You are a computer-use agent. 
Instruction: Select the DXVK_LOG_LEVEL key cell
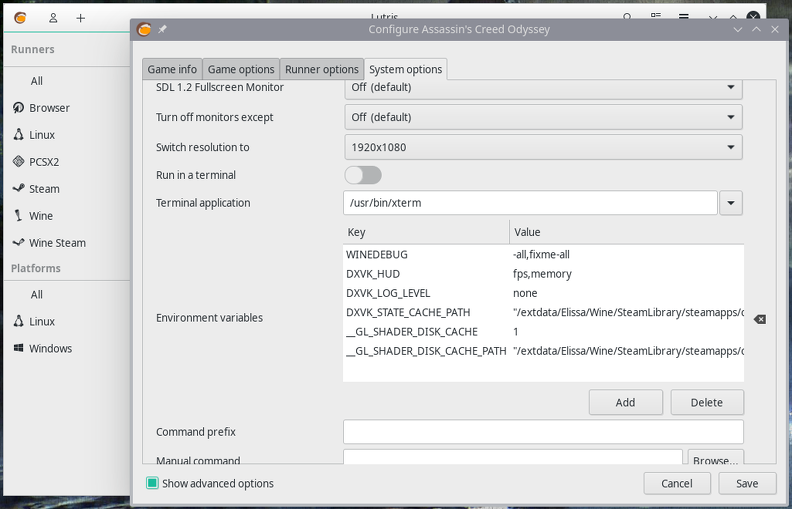tap(388, 293)
